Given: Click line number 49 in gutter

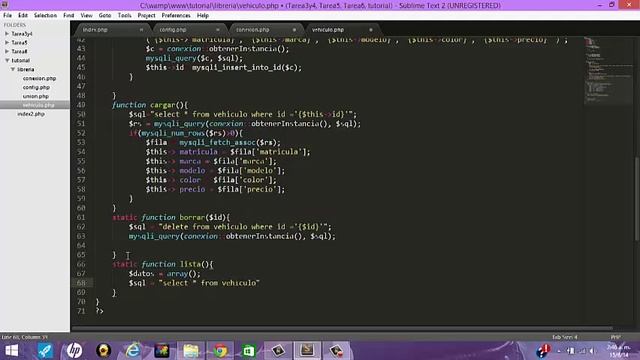Looking at the screenshot, I should [81, 105].
